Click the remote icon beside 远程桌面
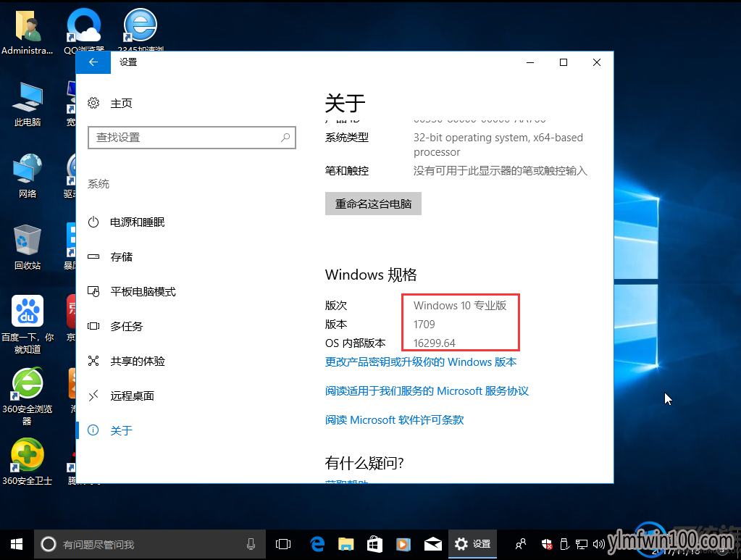Screen dimensions: 741x560 (93, 396)
